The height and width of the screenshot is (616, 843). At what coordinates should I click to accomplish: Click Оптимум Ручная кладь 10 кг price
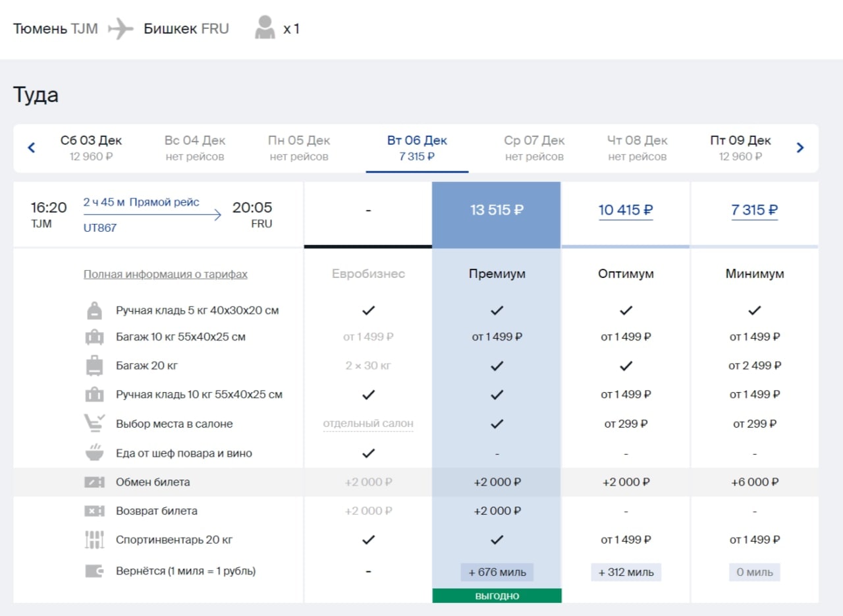tap(626, 395)
